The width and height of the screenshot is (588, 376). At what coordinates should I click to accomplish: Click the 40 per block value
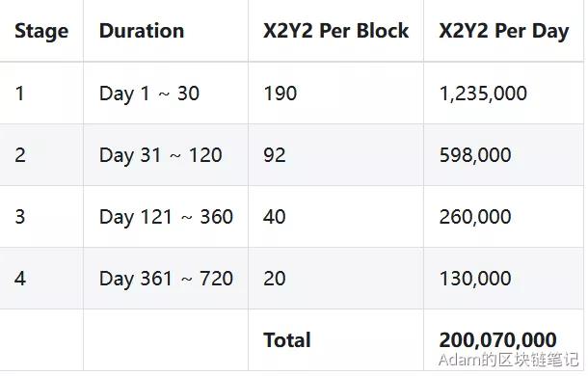274,217
